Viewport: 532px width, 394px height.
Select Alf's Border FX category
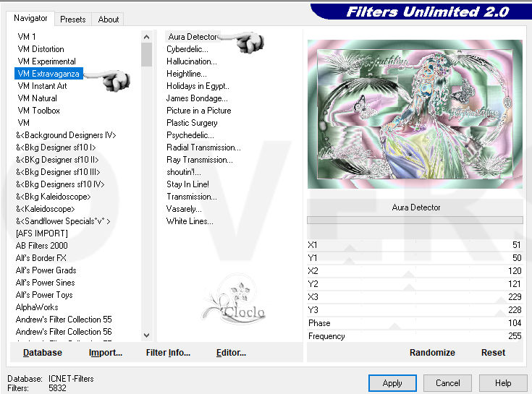click(x=41, y=258)
